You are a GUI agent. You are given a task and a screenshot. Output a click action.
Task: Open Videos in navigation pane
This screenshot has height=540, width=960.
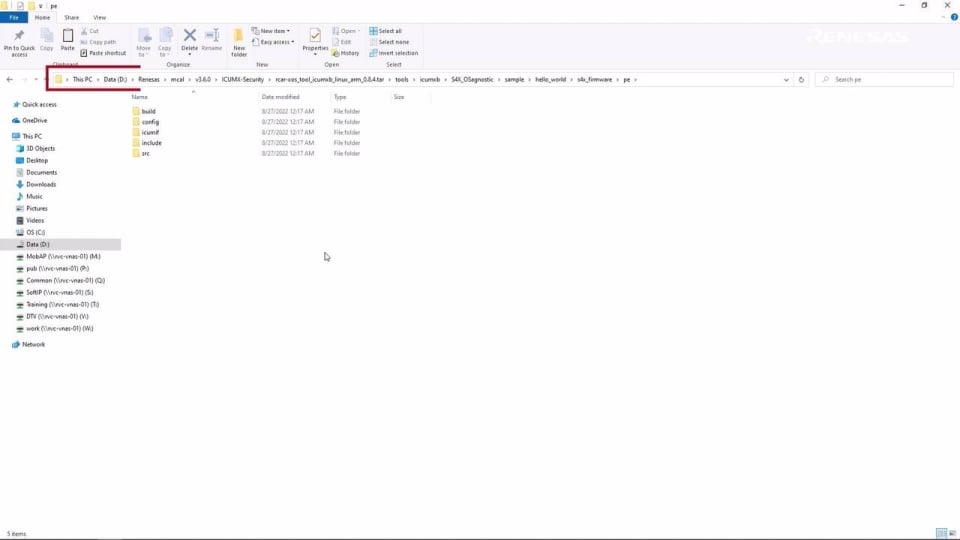(x=35, y=220)
